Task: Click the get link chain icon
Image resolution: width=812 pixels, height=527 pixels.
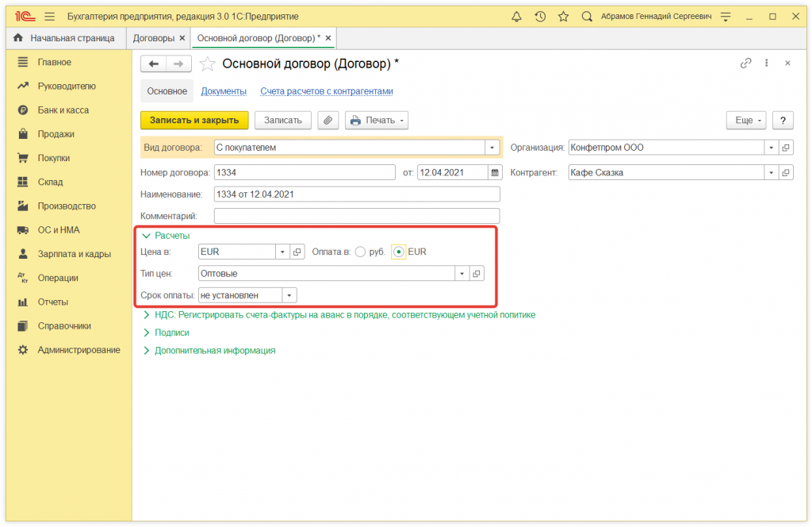Action: point(745,63)
